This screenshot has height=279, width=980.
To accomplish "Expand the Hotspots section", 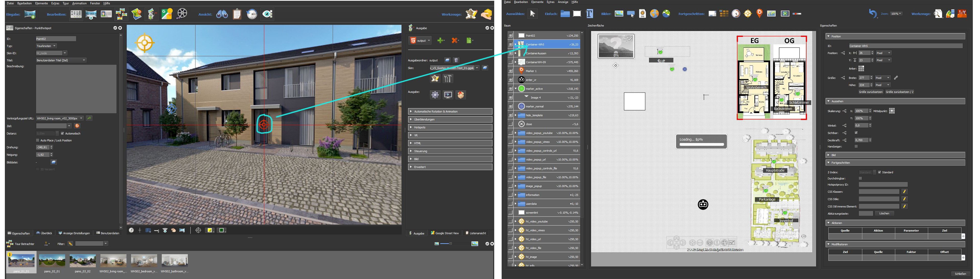I will (x=450, y=127).
